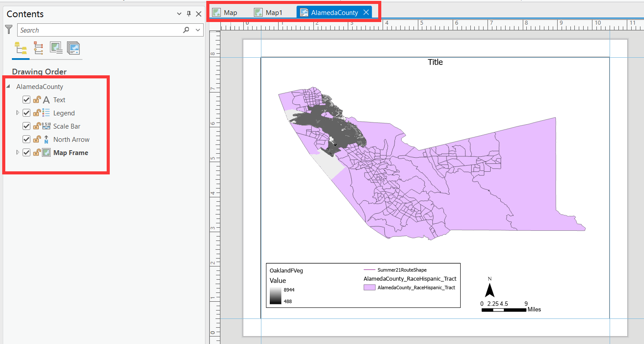Expand the Legend tree item
The height and width of the screenshot is (344, 644).
click(18, 113)
